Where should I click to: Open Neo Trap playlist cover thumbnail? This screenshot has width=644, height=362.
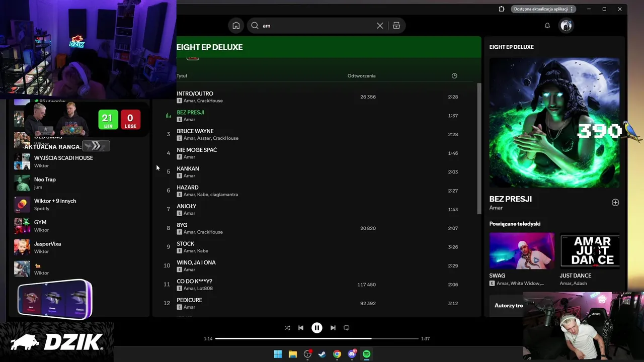[22, 183]
